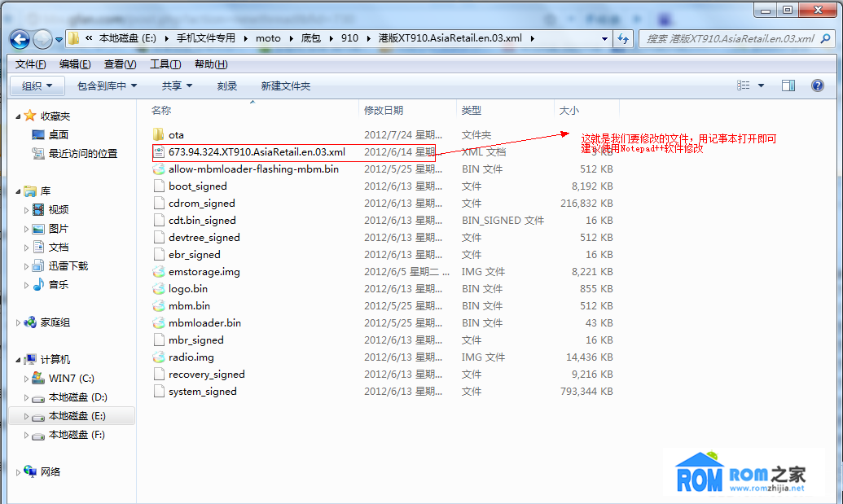Image resolution: width=843 pixels, height=504 pixels.
Task: Click the change view icon
Action: click(x=743, y=85)
